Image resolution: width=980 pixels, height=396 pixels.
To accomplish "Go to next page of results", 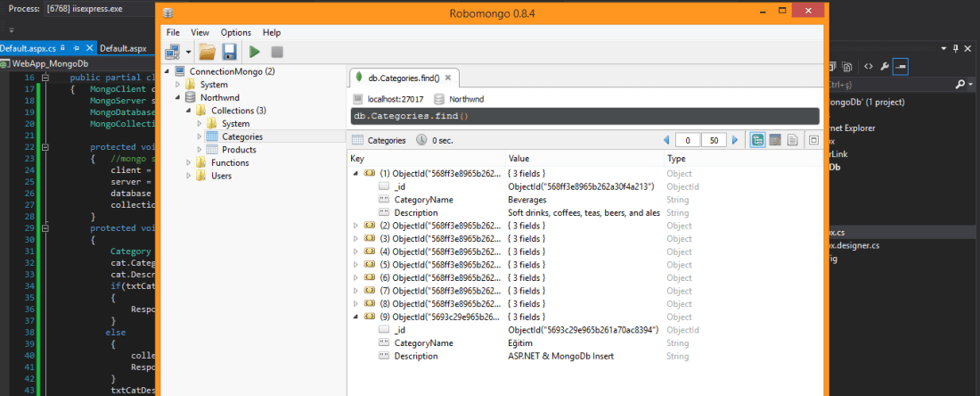I will [735, 140].
